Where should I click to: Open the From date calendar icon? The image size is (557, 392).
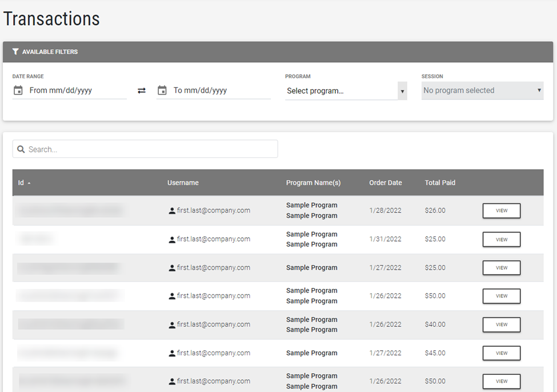pyautogui.click(x=18, y=90)
